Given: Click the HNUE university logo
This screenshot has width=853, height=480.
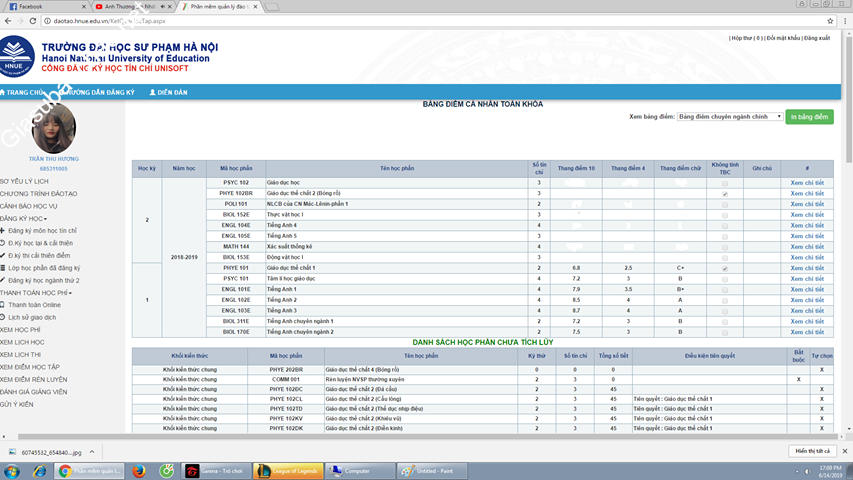Looking at the screenshot, I should coord(17,57).
